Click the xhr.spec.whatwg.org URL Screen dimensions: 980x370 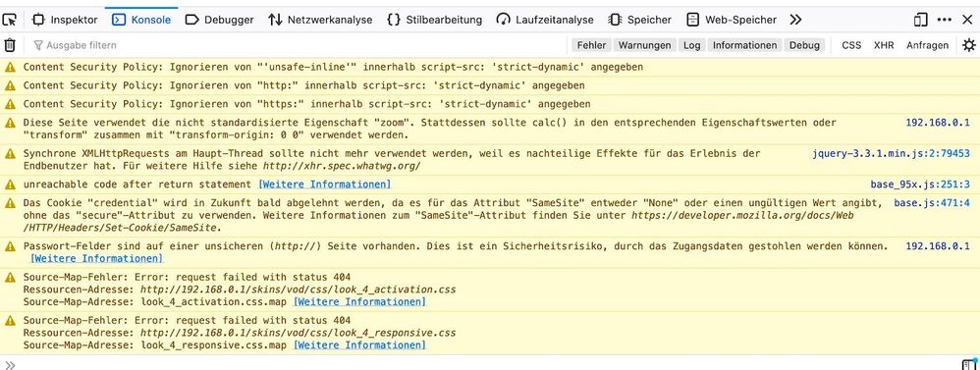[342, 166]
